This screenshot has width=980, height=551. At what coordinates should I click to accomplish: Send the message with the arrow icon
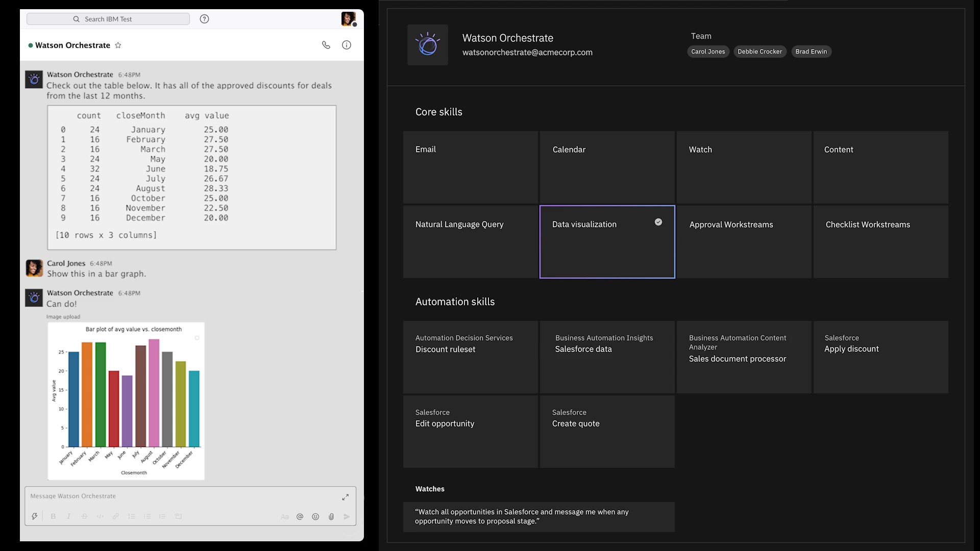click(347, 517)
